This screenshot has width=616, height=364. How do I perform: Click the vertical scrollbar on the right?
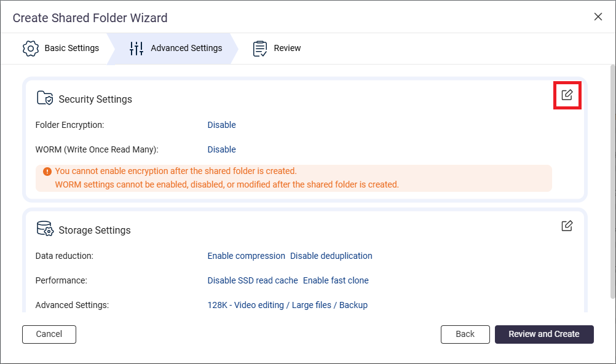612,184
